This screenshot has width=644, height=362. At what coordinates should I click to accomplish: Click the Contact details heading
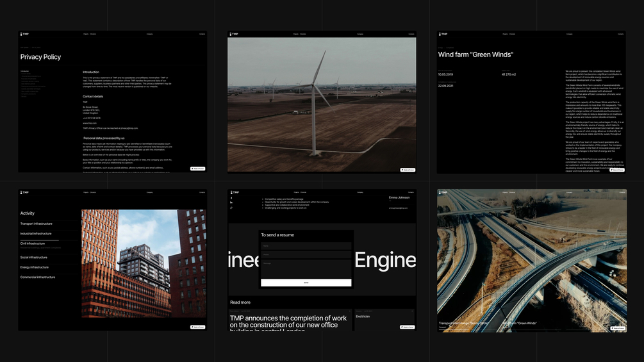[93, 97]
